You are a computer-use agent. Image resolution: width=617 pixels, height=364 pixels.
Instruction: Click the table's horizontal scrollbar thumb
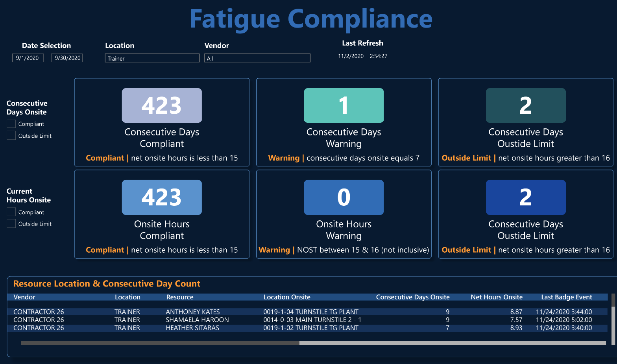160,343
